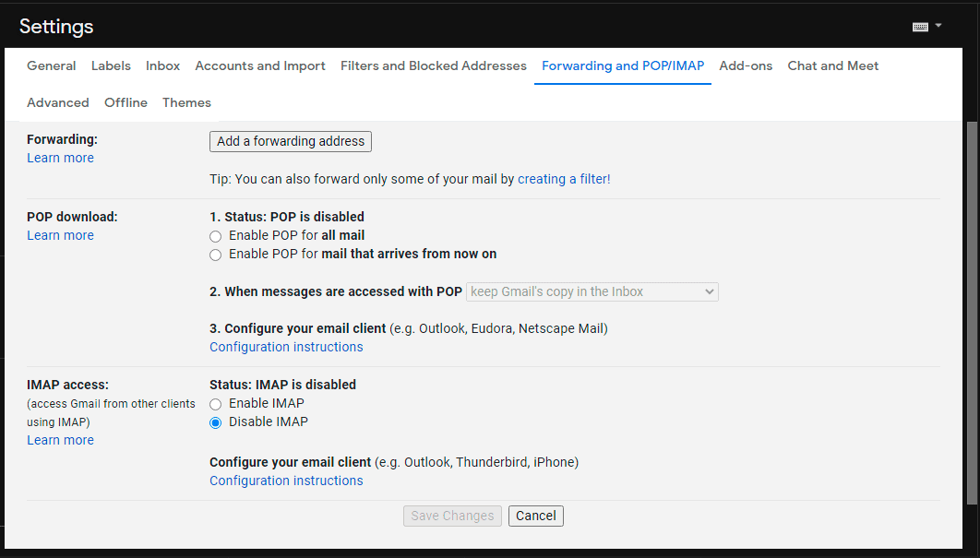
Task: Open Configuration instructions under POP download
Action: point(286,346)
